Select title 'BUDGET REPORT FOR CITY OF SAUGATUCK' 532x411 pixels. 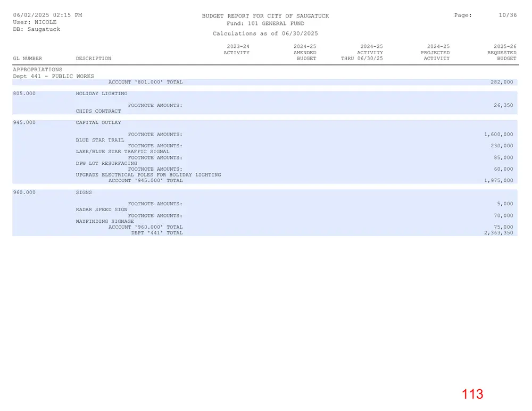pyautogui.click(x=265, y=16)
